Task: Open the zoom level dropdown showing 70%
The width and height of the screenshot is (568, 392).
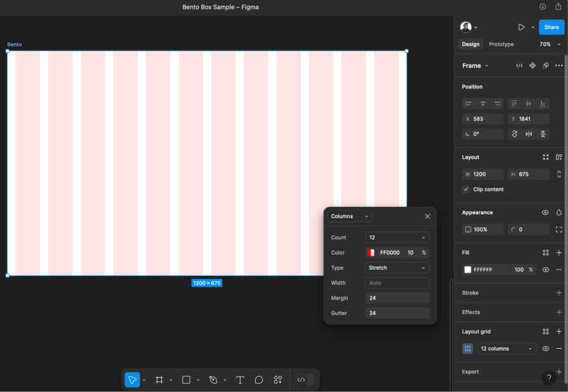Action: click(547, 44)
